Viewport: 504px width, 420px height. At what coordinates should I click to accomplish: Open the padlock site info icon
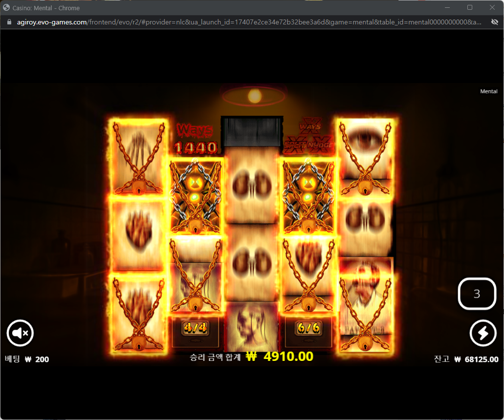(9, 22)
